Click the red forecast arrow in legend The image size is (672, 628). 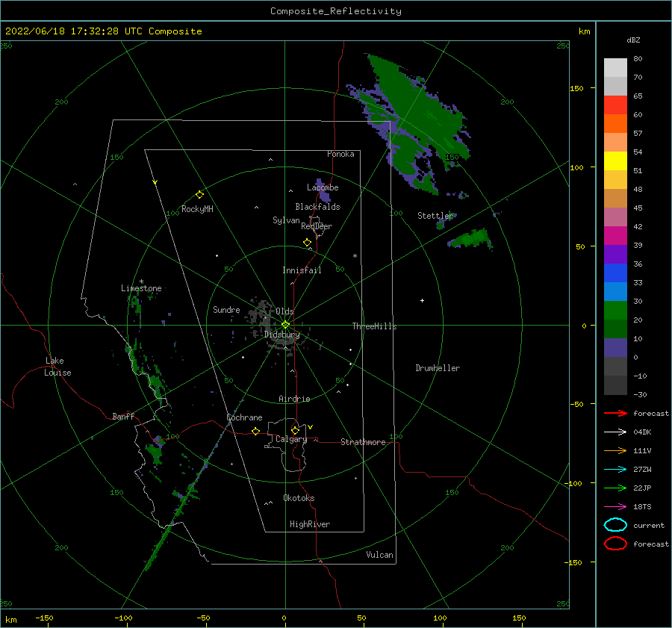[x=615, y=413]
